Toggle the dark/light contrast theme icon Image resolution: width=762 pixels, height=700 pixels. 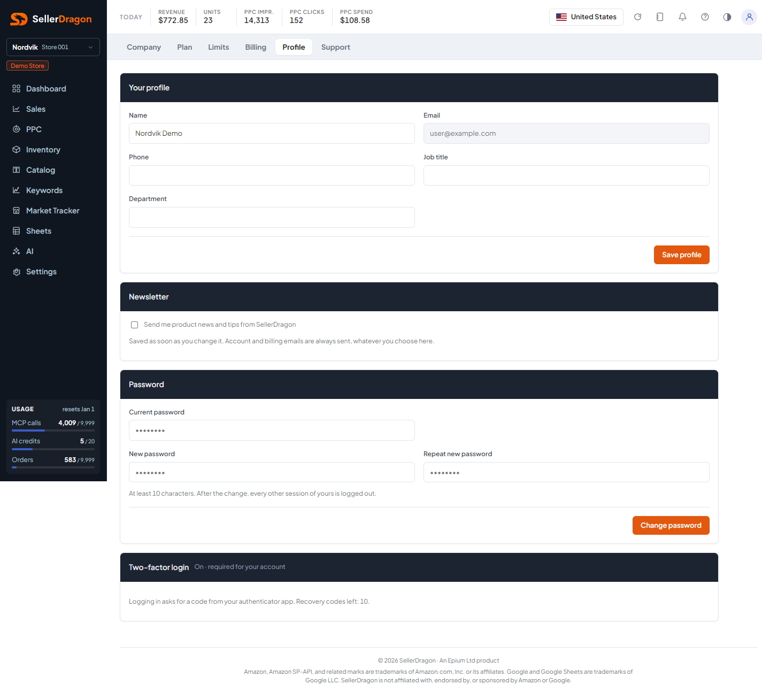(x=727, y=17)
